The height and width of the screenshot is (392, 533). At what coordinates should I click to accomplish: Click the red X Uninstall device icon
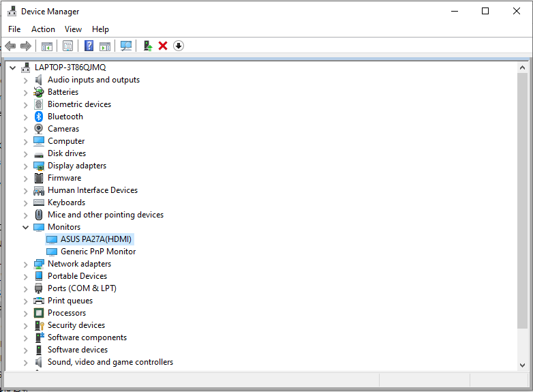(163, 46)
